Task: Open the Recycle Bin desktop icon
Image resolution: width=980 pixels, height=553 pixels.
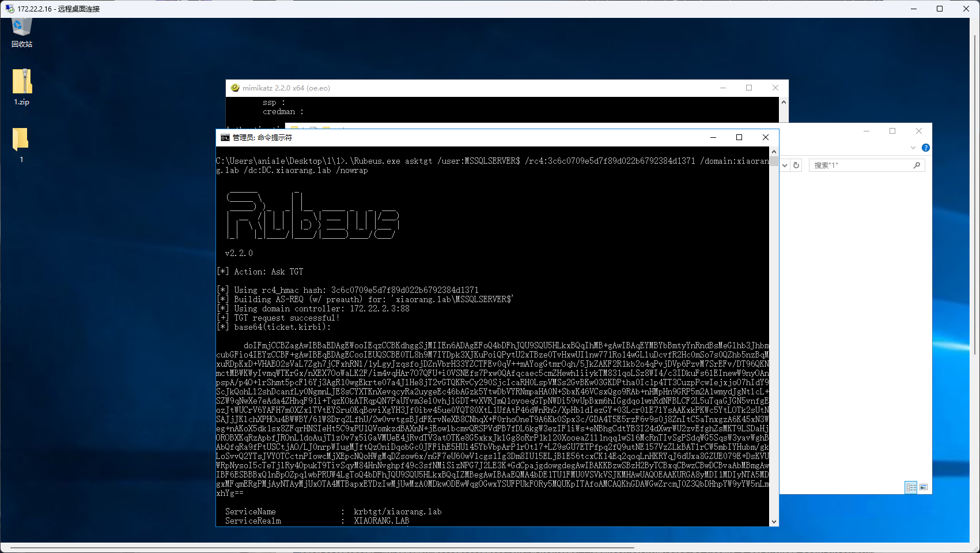Action: point(21,32)
